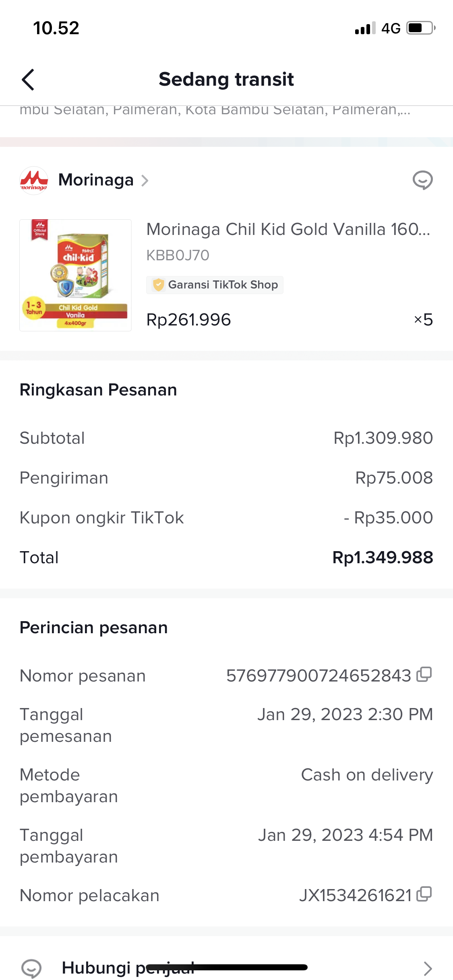Tap the Morinaga store name
Image resolution: width=453 pixels, height=980 pixels.
pos(96,180)
